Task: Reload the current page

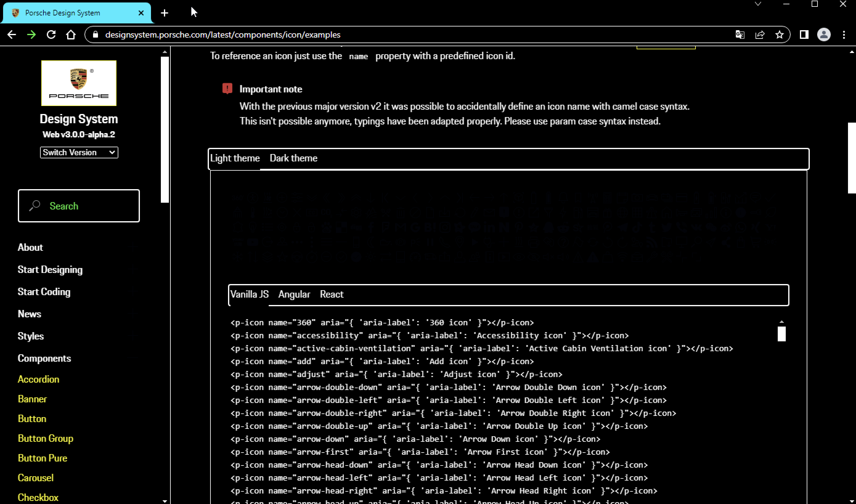Action: click(51, 35)
